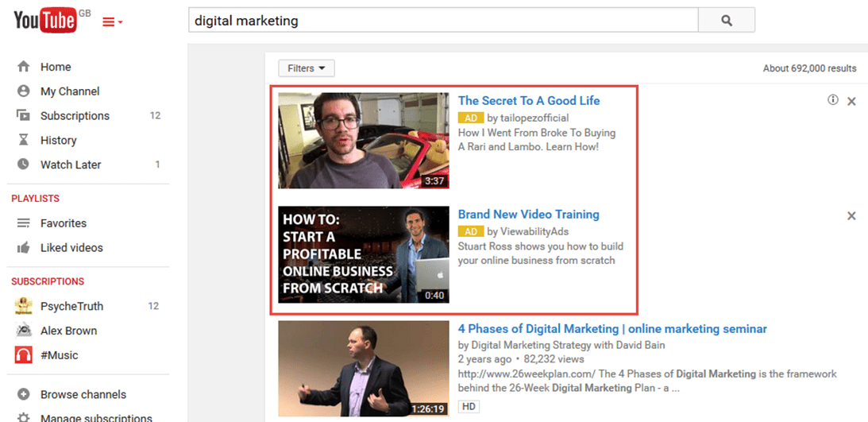Image resolution: width=868 pixels, height=422 pixels.
Task: Open Brand New Video Training title
Action: pos(529,215)
